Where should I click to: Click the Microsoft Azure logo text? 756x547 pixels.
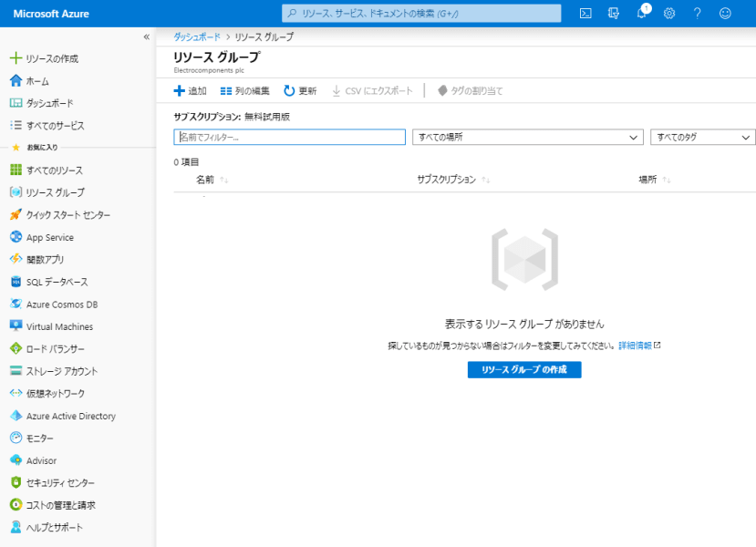tap(51, 14)
